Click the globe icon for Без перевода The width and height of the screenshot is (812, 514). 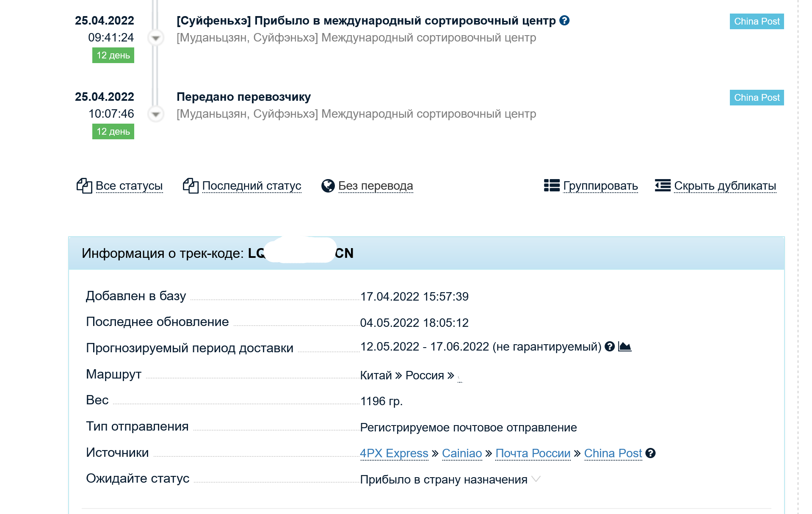point(328,185)
